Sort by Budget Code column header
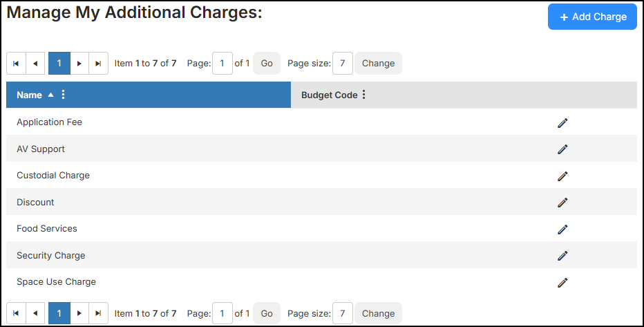The width and height of the screenshot is (644, 327). click(330, 95)
